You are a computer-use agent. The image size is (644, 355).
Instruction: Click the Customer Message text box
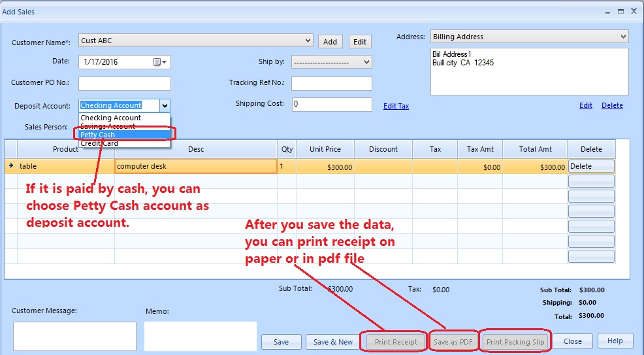74,336
